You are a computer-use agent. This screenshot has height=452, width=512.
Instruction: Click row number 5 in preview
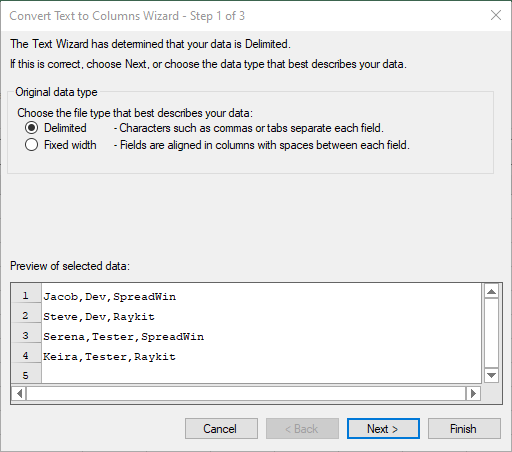26,376
